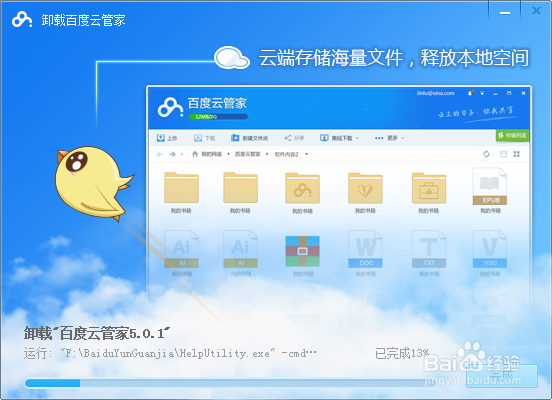Select the colorful archive file icon
The image size is (552, 400).
pos(302,251)
